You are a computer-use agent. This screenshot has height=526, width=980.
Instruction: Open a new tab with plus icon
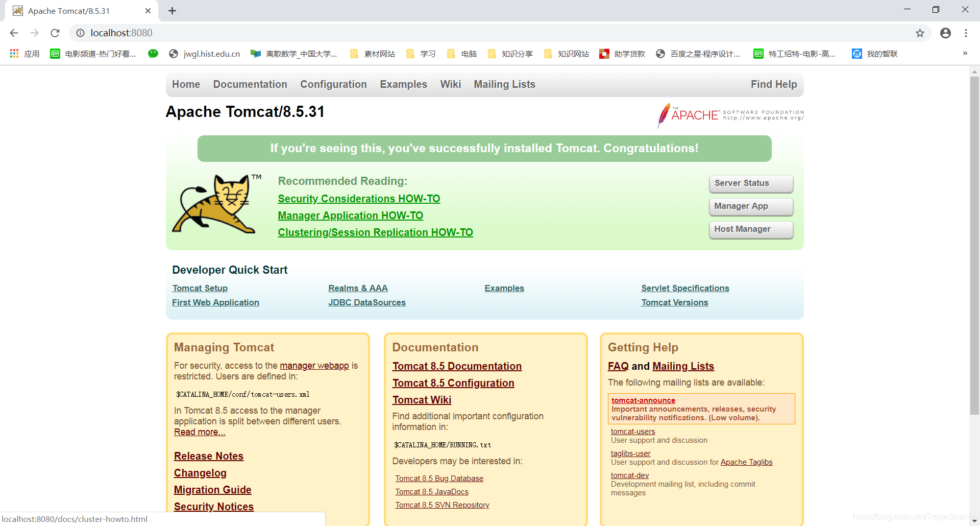(x=173, y=11)
